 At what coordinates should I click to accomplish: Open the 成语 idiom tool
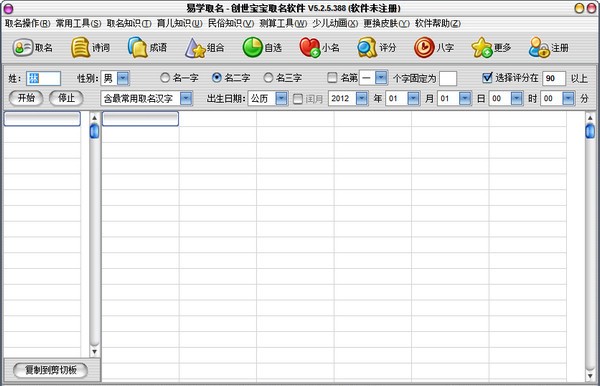147,48
